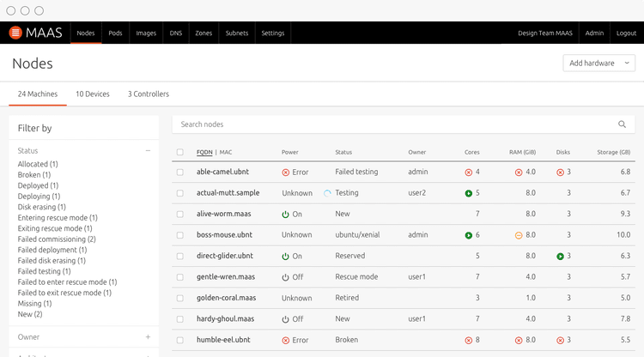
Task: Click the MAAS logo icon
Action: coord(15,33)
